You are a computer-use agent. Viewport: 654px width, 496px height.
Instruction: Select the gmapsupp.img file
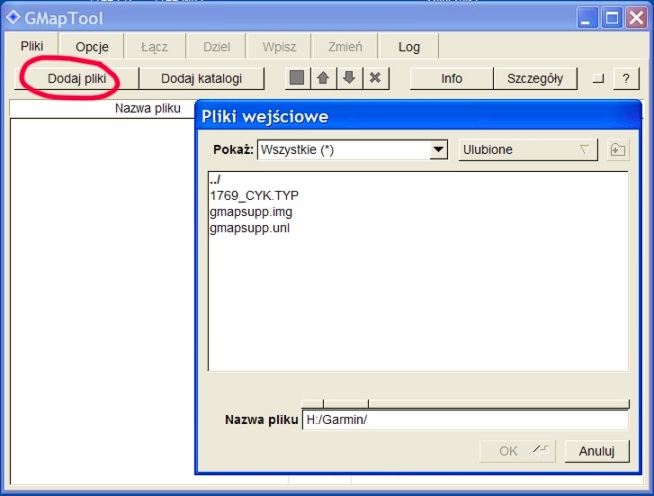tap(251, 212)
